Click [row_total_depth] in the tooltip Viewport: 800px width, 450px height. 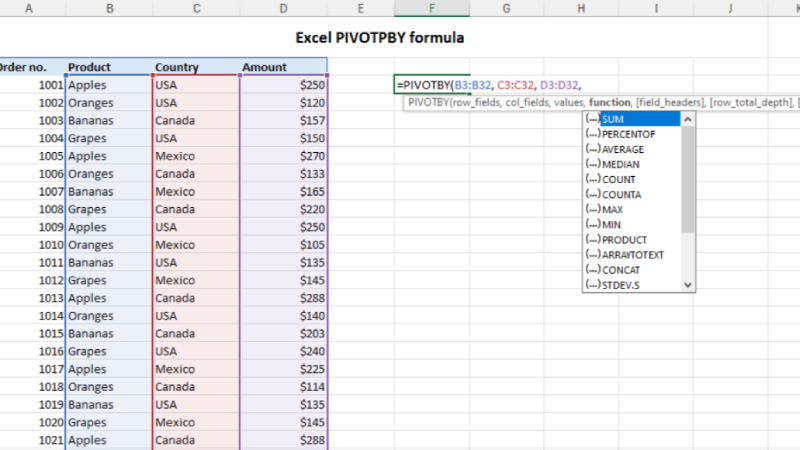pyautogui.click(x=751, y=103)
